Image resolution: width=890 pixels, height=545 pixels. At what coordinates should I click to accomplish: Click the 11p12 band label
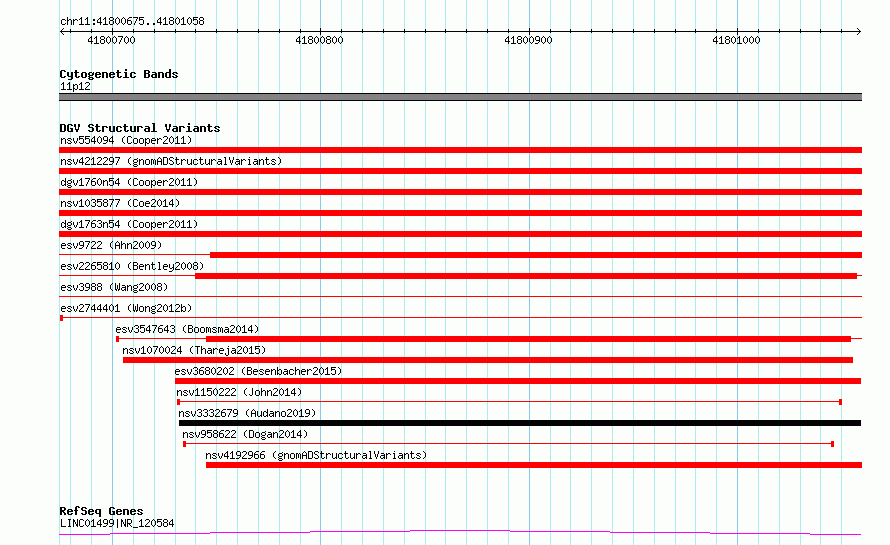pos(75,86)
